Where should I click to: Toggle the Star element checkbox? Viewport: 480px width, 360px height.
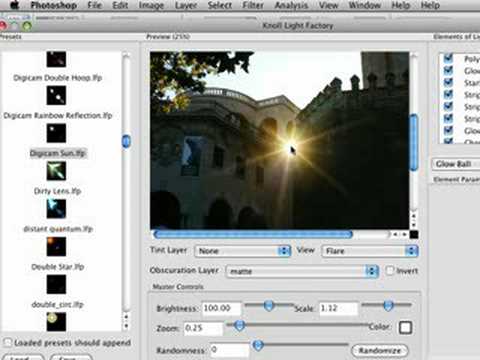point(448,82)
